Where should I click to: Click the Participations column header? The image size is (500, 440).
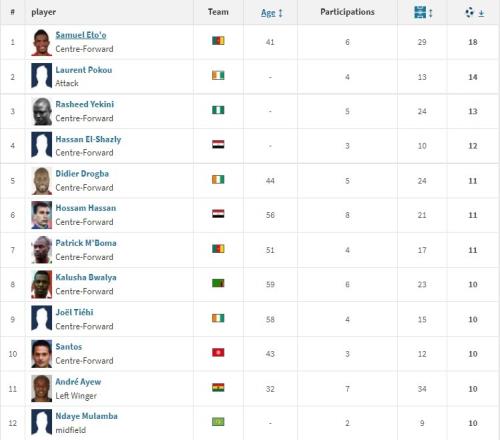[x=347, y=12]
